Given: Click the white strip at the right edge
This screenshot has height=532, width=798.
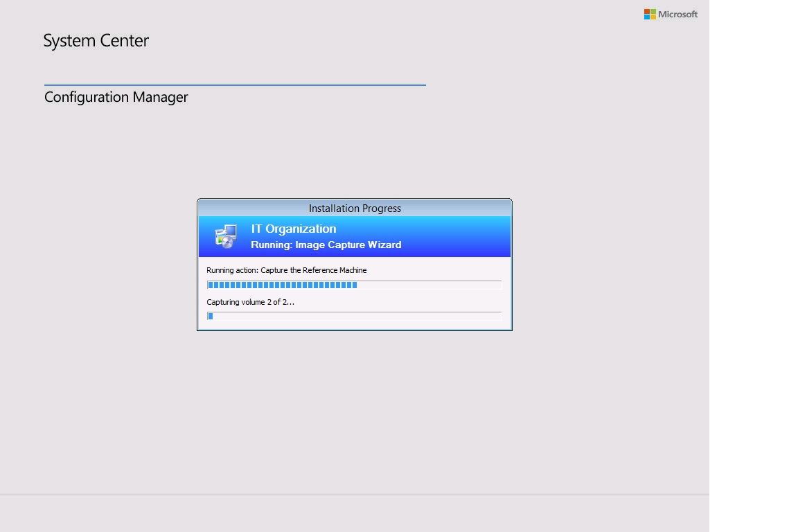Looking at the screenshot, I should 754,266.
